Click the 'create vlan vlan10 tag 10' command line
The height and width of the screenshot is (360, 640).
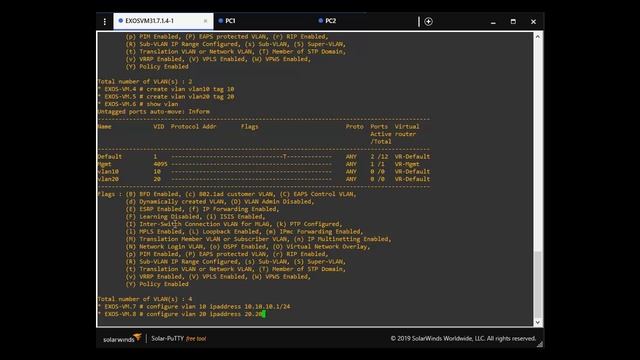click(166, 89)
